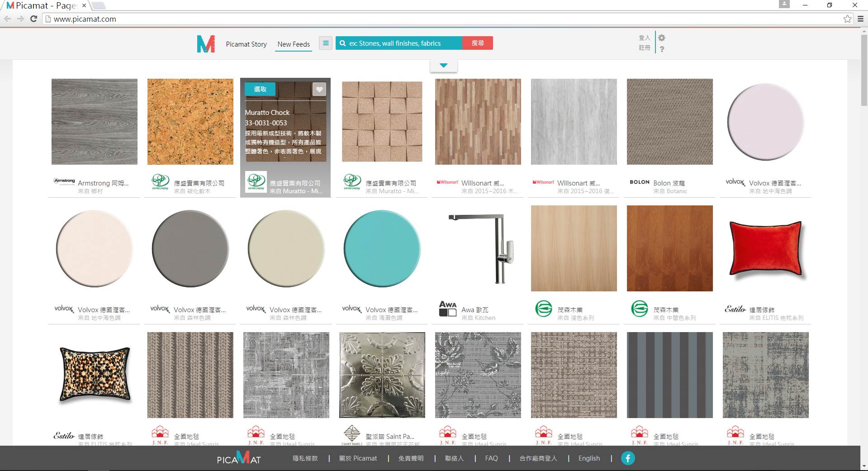Select the pale pink Volvox color swatch

click(95, 248)
